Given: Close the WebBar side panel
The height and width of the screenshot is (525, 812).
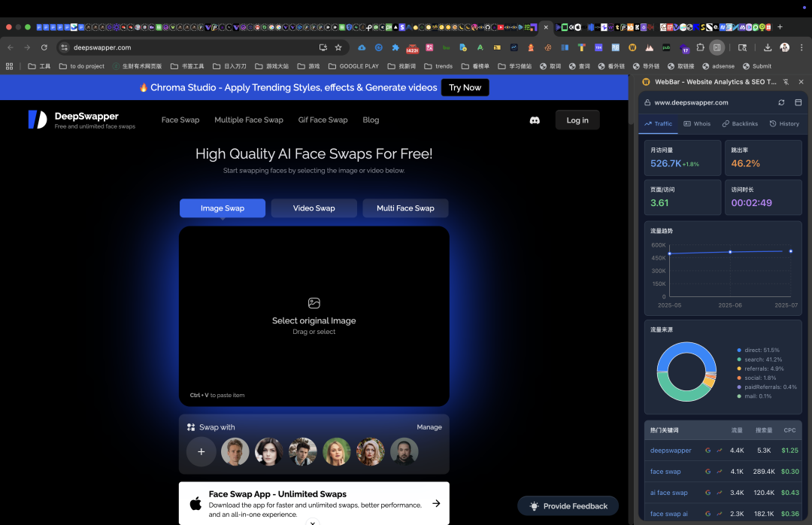Looking at the screenshot, I should [x=801, y=82].
